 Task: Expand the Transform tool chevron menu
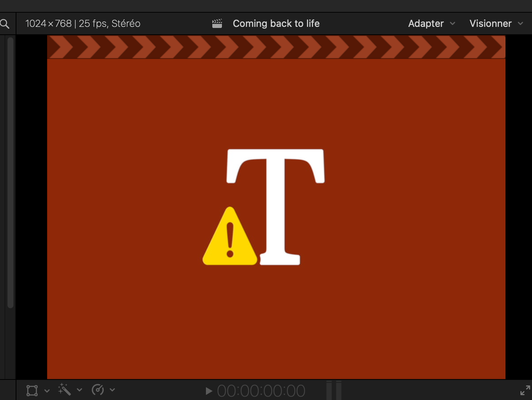(x=47, y=391)
